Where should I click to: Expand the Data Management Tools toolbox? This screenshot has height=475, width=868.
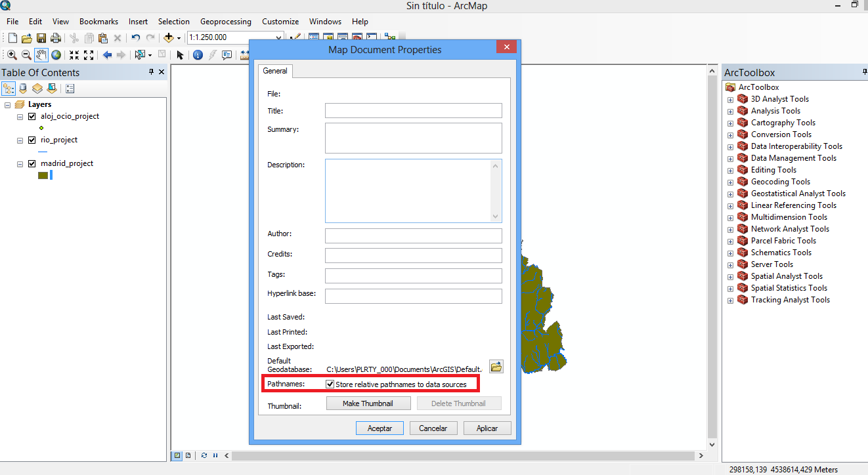730,159
